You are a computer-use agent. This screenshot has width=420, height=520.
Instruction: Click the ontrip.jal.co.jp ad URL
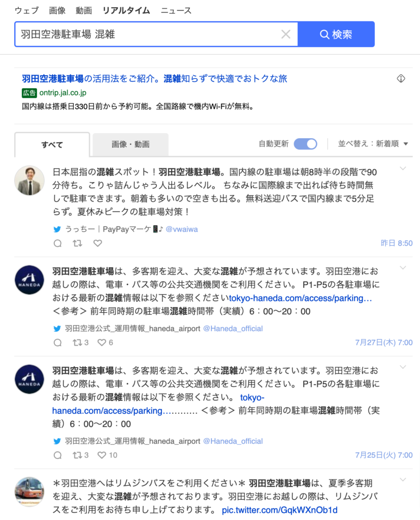click(62, 93)
